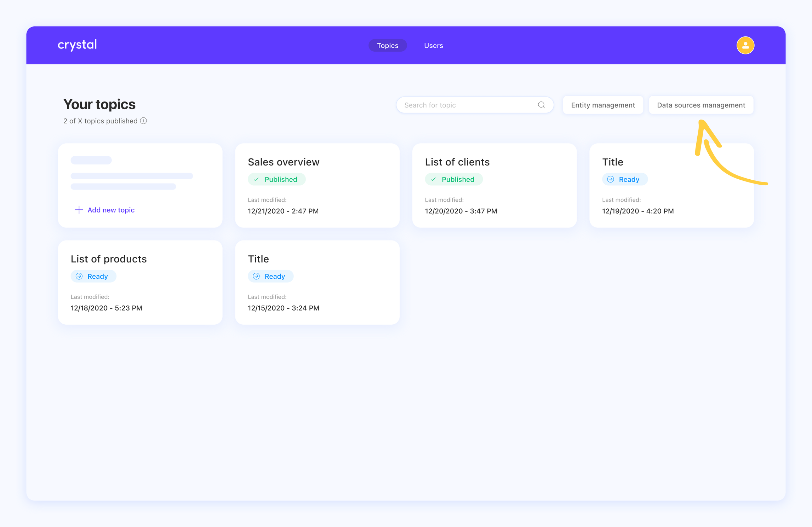Open Data sources management

pyautogui.click(x=701, y=105)
